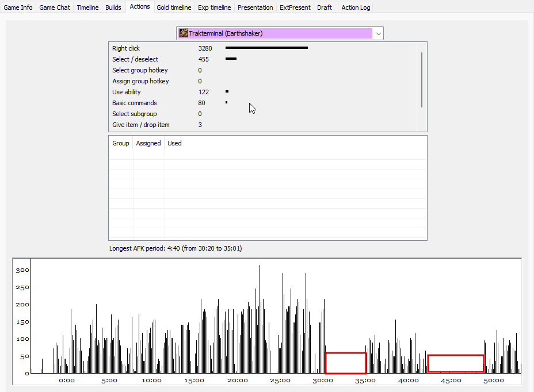Switch to the Builds tab
The width and height of the screenshot is (534, 392).
click(113, 7)
